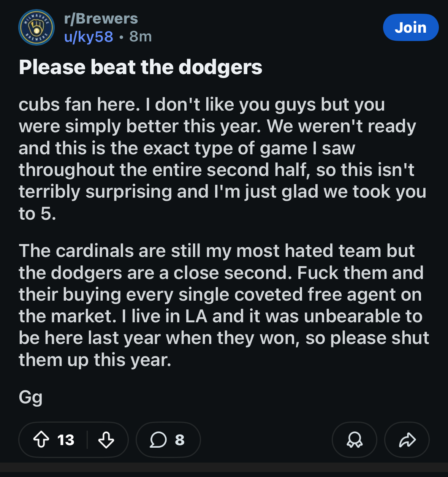Click the Gg text at post end

pyautogui.click(x=30, y=397)
